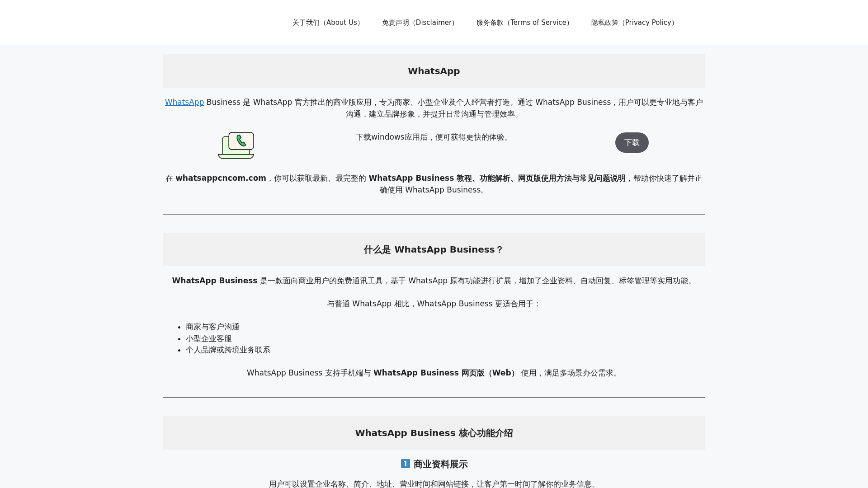
Task: Click the 与普通 WhatsApp 相比 sentence
Action: [x=434, y=304]
